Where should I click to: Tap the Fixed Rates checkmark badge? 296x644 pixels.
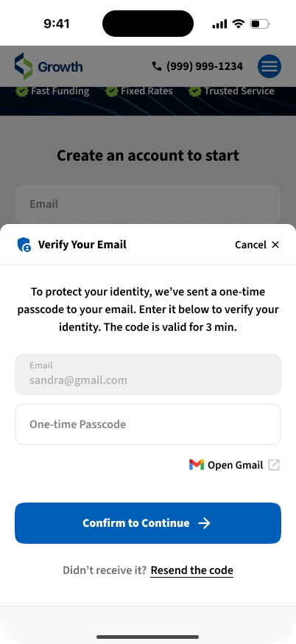click(112, 91)
